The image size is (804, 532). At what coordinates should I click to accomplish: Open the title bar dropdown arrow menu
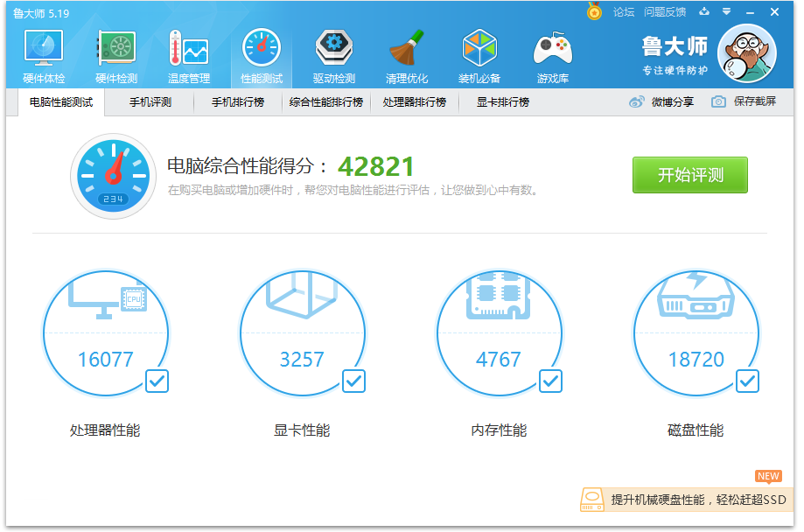(x=726, y=12)
